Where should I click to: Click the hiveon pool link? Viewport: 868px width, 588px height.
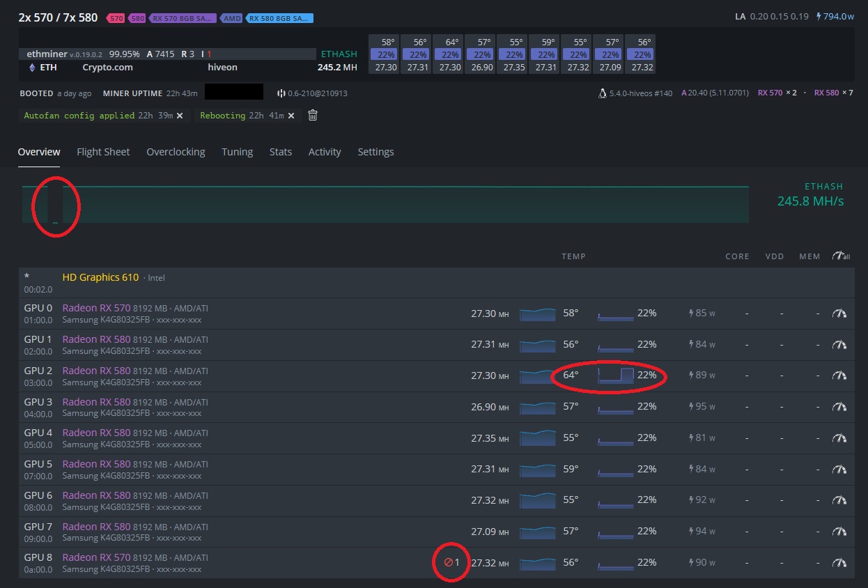click(x=222, y=67)
